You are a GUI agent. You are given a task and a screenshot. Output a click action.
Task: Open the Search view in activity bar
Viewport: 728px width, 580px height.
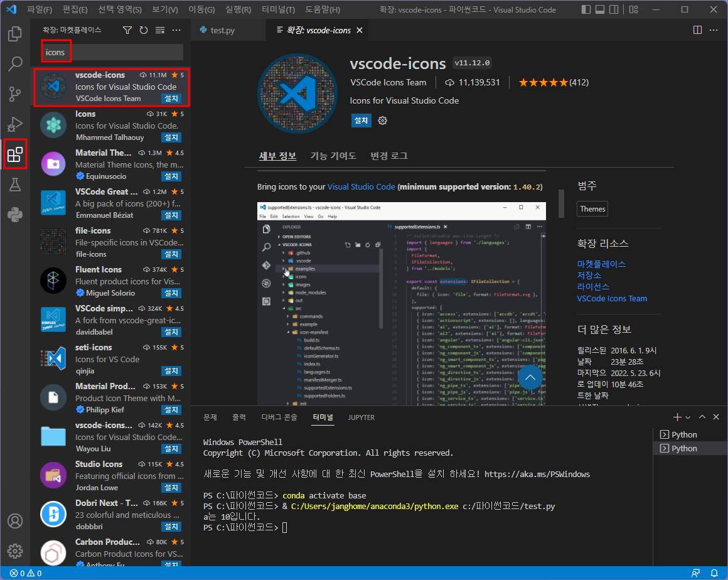(x=15, y=63)
